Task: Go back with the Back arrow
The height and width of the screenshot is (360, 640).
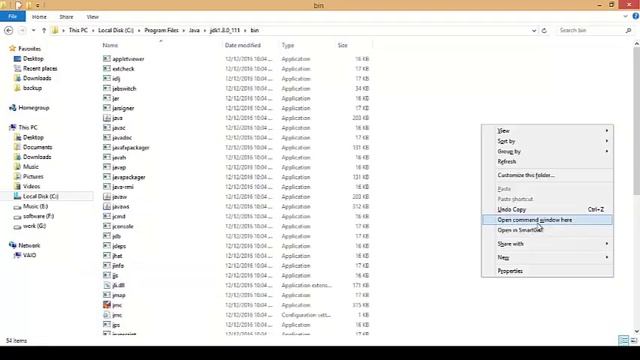Action: click(x=8, y=30)
